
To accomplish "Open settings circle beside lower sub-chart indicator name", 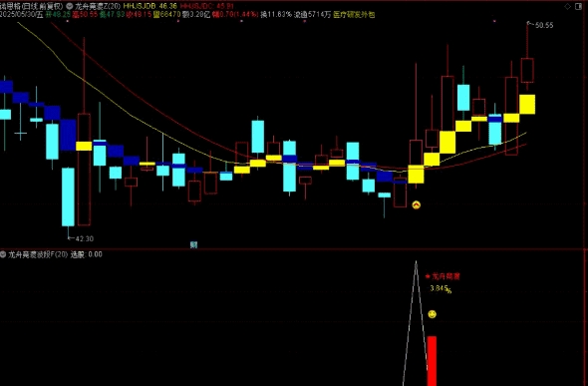I will coord(3,254).
